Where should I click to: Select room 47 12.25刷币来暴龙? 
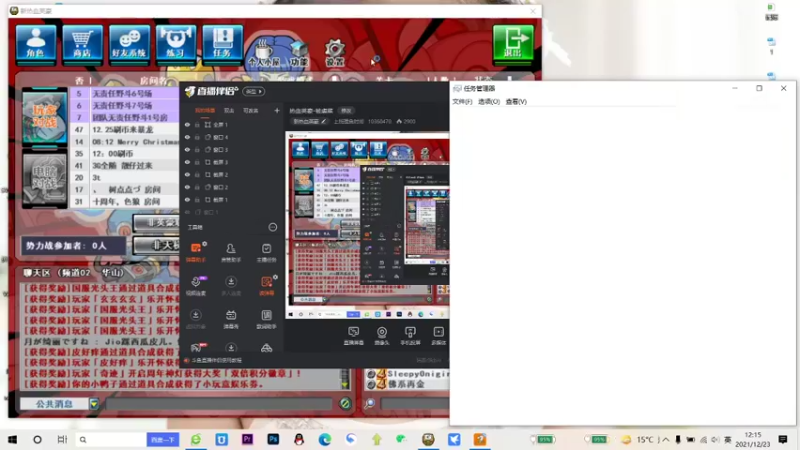pos(125,130)
